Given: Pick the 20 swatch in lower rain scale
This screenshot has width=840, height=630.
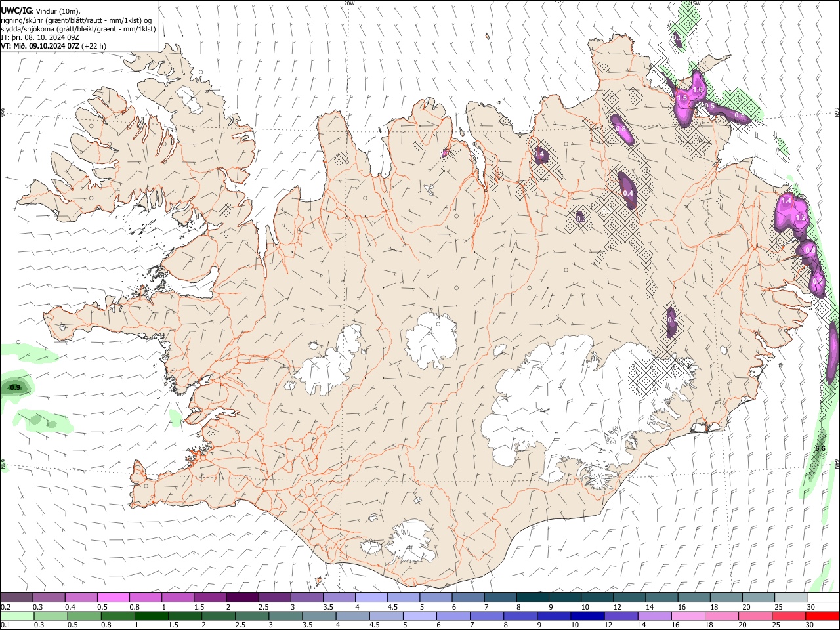Looking at the screenshot, I should pos(755,616).
